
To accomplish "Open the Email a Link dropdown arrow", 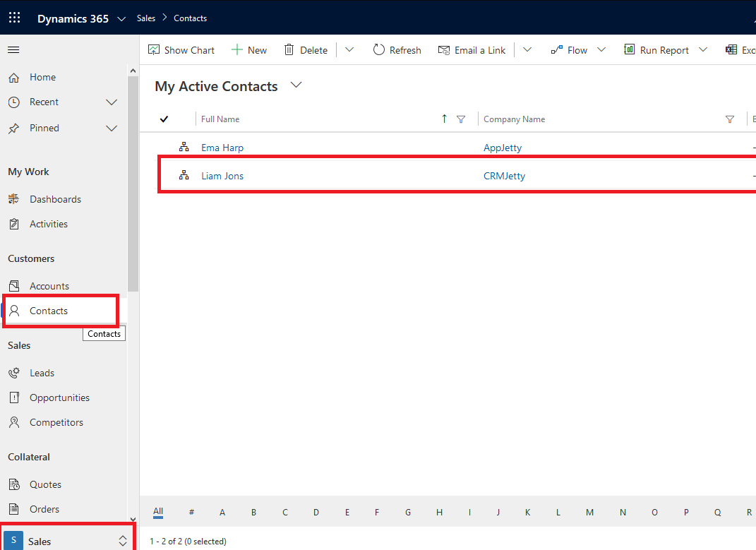I will click(527, 49).
